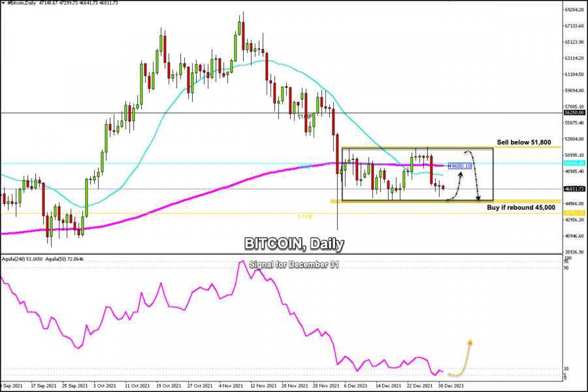The image size is (588, 392).
Task: Click the Sell below 51,800 annotation
Action: (524, 142)
